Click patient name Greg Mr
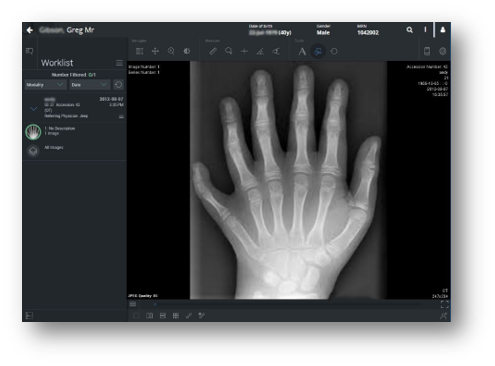 [x=80, y=30]
